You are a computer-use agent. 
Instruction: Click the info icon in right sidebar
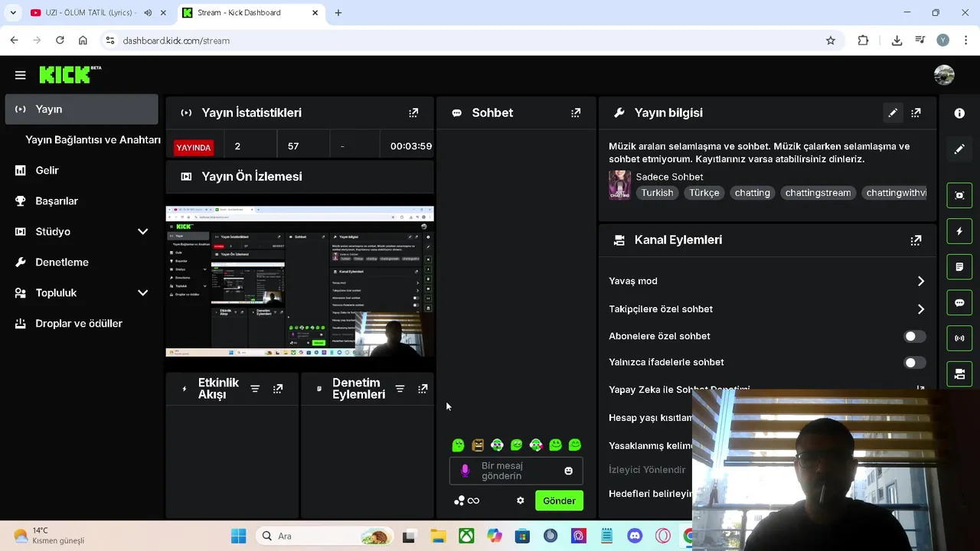coord(959,113)
